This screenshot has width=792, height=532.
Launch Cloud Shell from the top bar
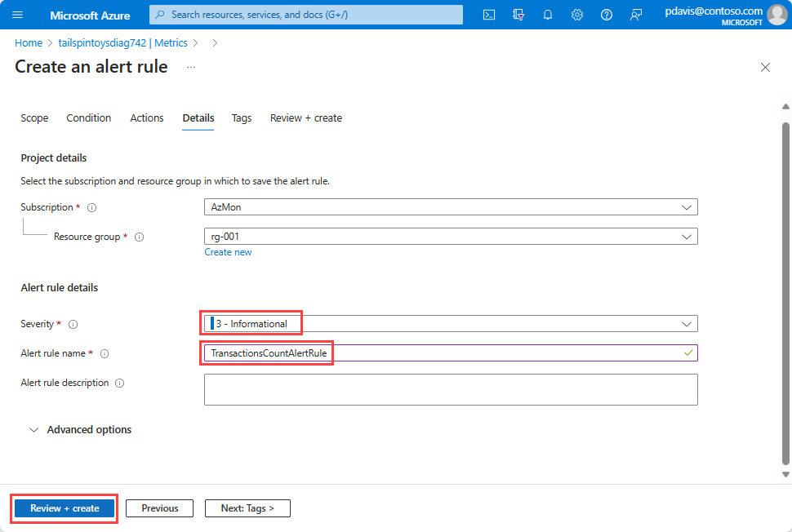tap(488, 15)
